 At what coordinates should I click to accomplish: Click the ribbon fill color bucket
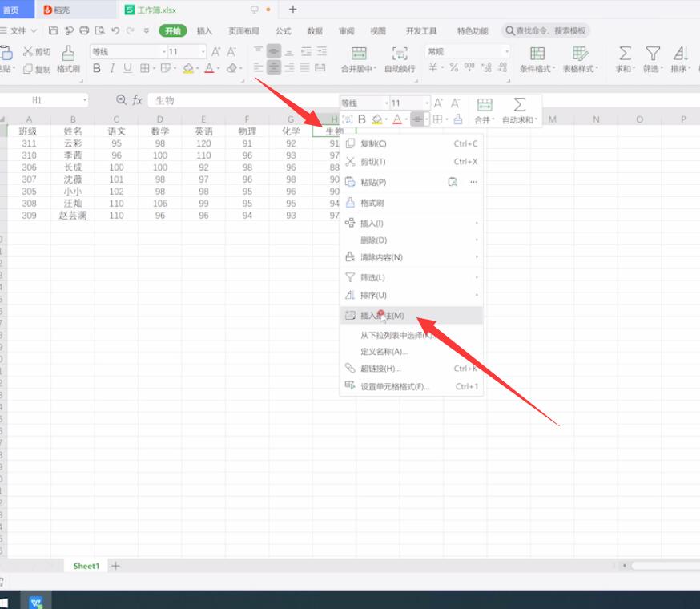(x=188, y=68)
